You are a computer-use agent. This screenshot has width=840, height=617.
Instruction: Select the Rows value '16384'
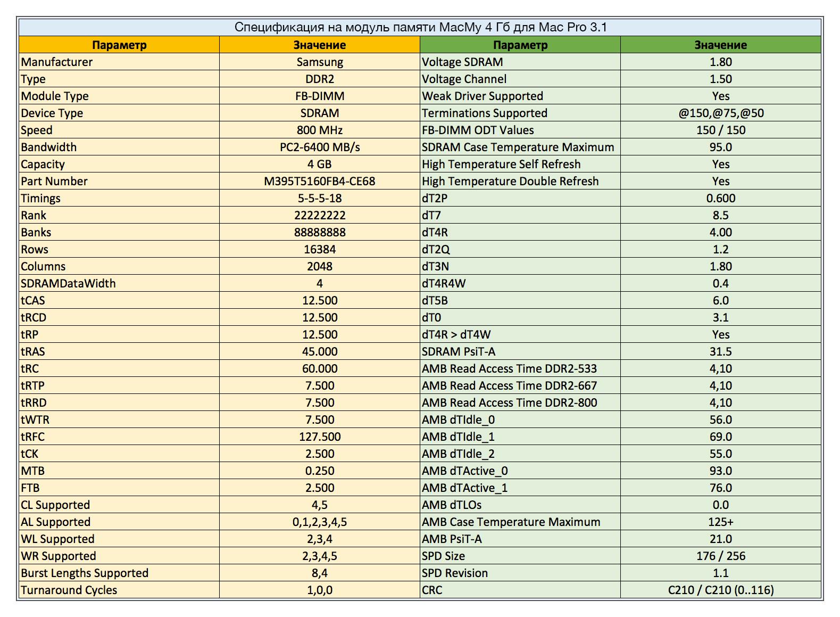tap(320, 249)
